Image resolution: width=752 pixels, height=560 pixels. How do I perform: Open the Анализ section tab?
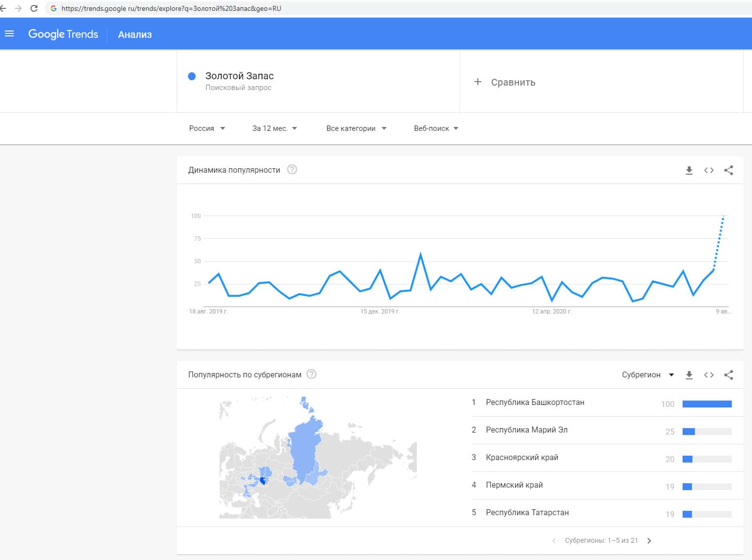click(x=135, y=34)
